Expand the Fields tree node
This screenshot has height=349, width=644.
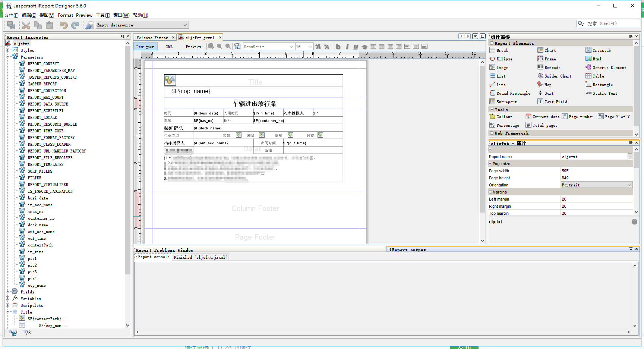click(x=8, y=292)
